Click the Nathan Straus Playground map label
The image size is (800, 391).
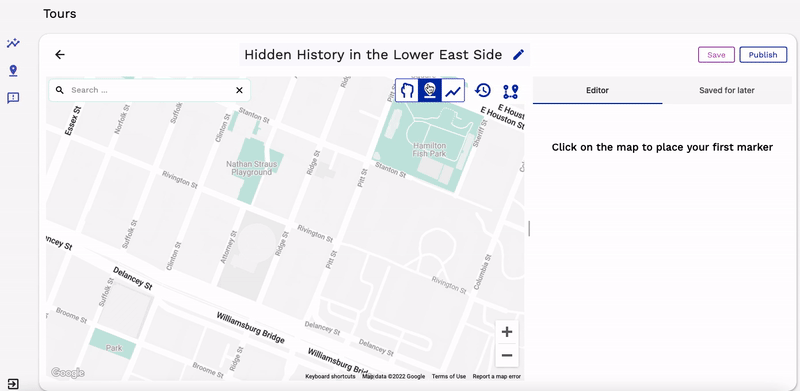[252, 168]
